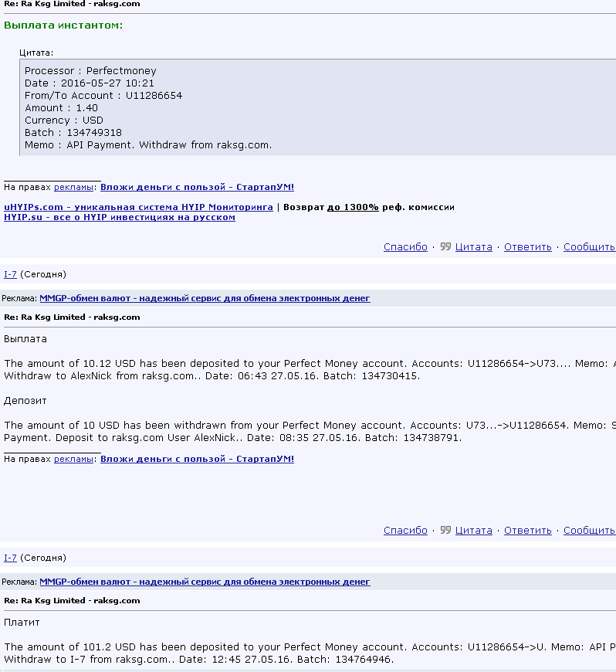Click 'рекламы' link in the Perfectmoney payout post signature

pyautogui.click(x=73, y=187)
